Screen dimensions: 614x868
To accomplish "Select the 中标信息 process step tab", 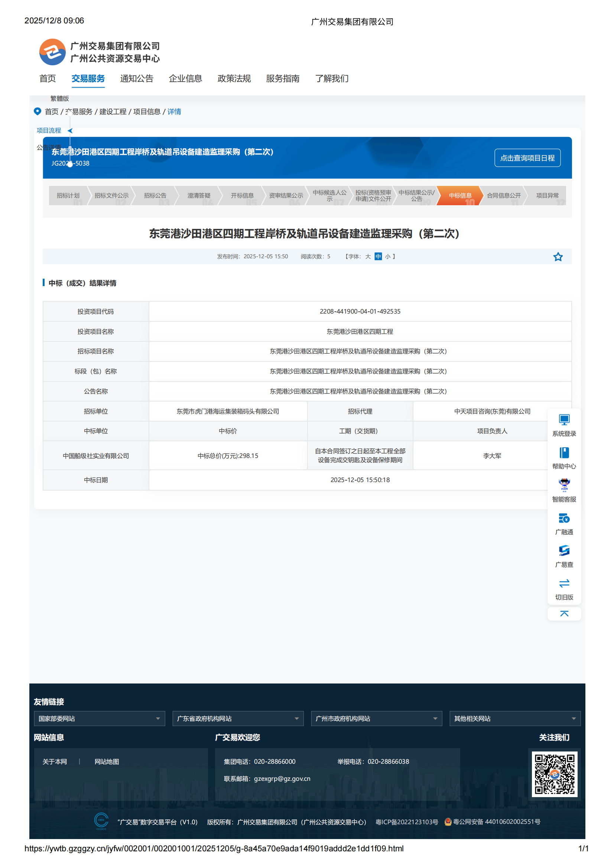I will 460,196.
